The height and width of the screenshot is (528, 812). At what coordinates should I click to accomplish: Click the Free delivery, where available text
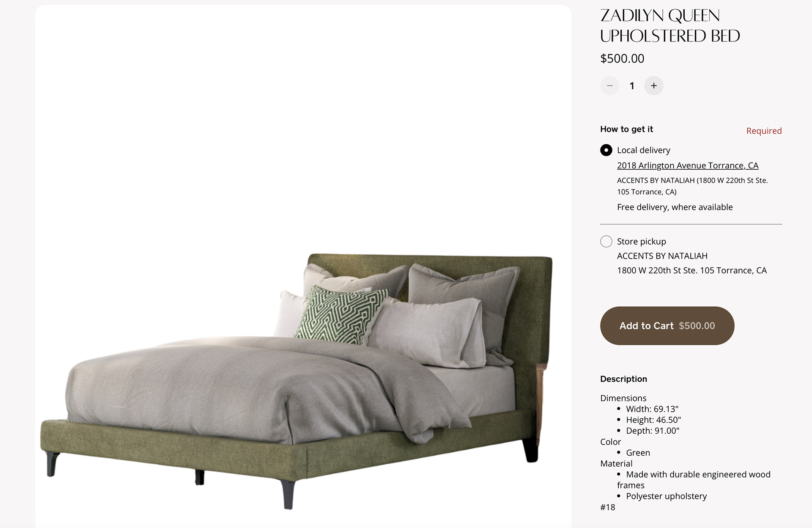pos(675,207)
